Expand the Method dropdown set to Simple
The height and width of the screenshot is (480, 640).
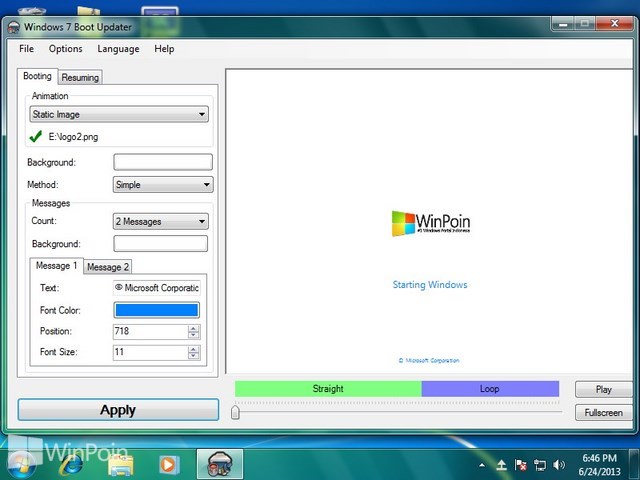[x=163, y=184]
